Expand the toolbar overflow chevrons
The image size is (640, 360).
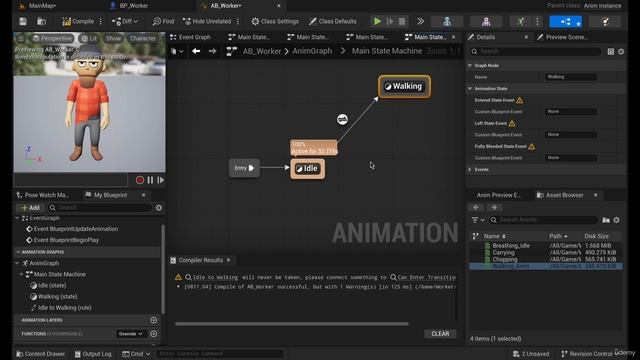coord(420,21)
